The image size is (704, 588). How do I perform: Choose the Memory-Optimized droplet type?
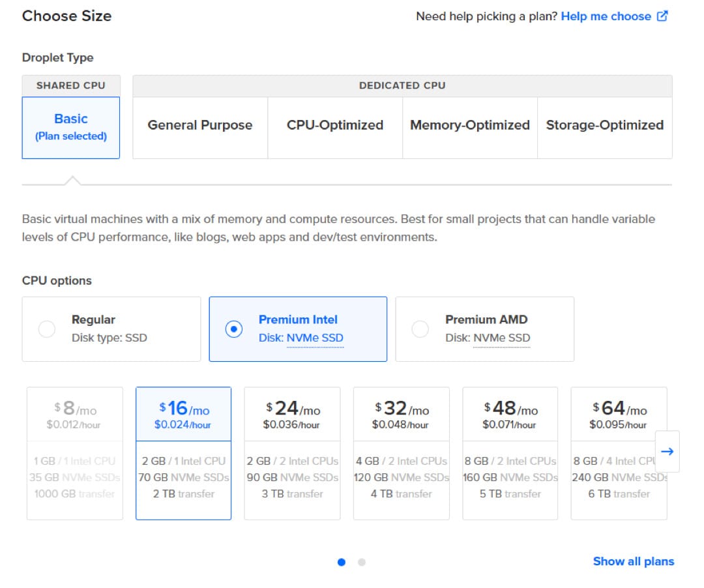click(469, 125)
